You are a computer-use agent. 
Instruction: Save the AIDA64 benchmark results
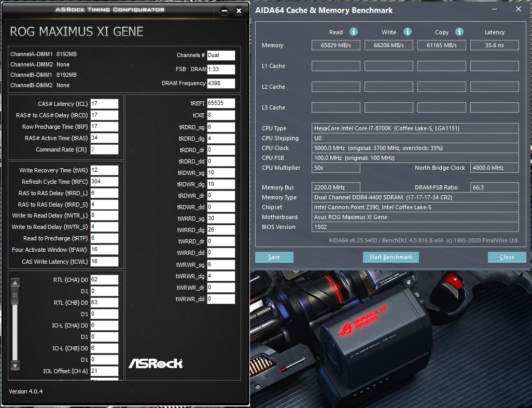tap(274, 257)
